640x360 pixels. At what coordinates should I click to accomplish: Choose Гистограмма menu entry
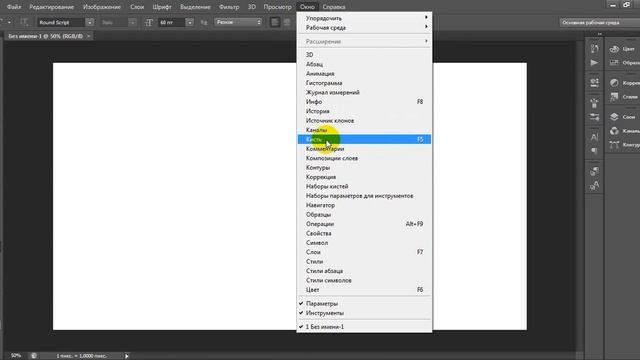(x=364, y=83)
